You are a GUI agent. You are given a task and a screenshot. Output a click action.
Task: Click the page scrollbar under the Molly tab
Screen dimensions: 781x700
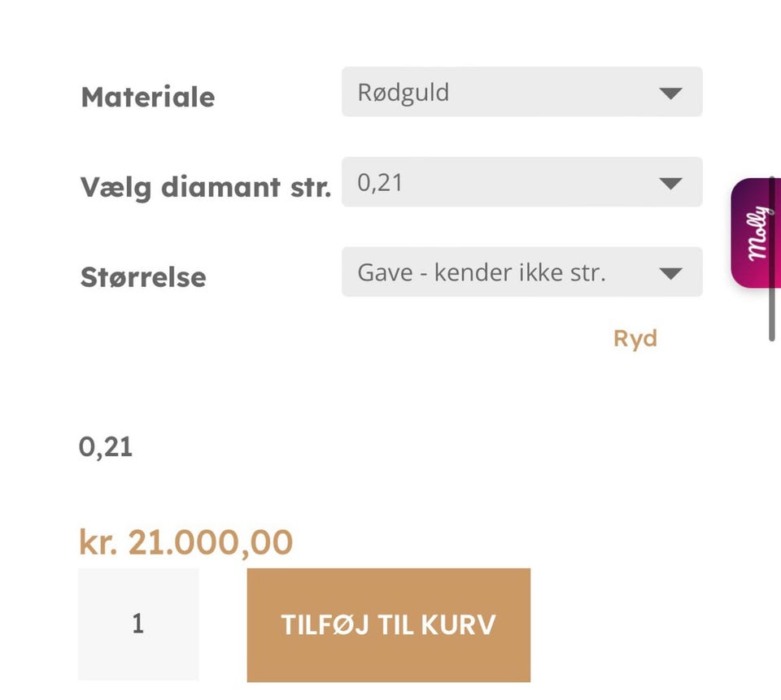tap(772, 313)
